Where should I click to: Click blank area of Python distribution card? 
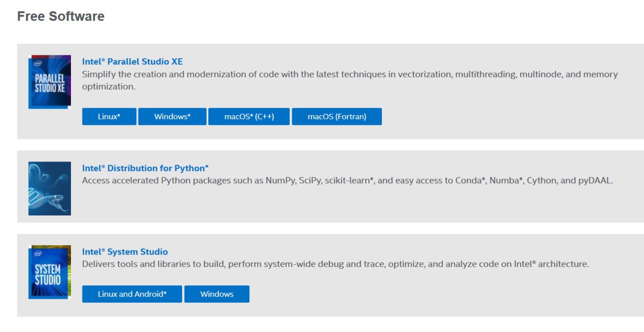coord(352,206)
